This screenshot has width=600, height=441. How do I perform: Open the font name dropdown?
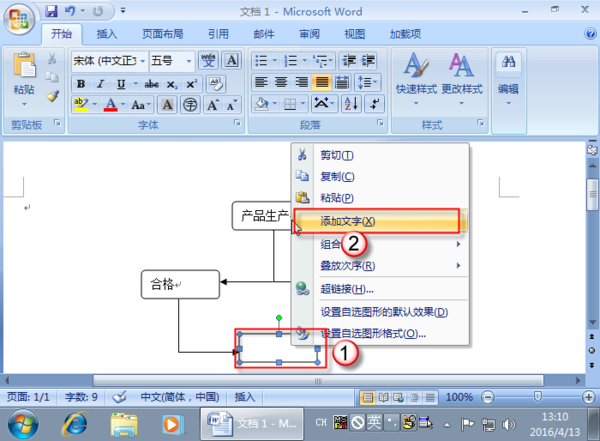pyautogui.click(x=142, y=61)
